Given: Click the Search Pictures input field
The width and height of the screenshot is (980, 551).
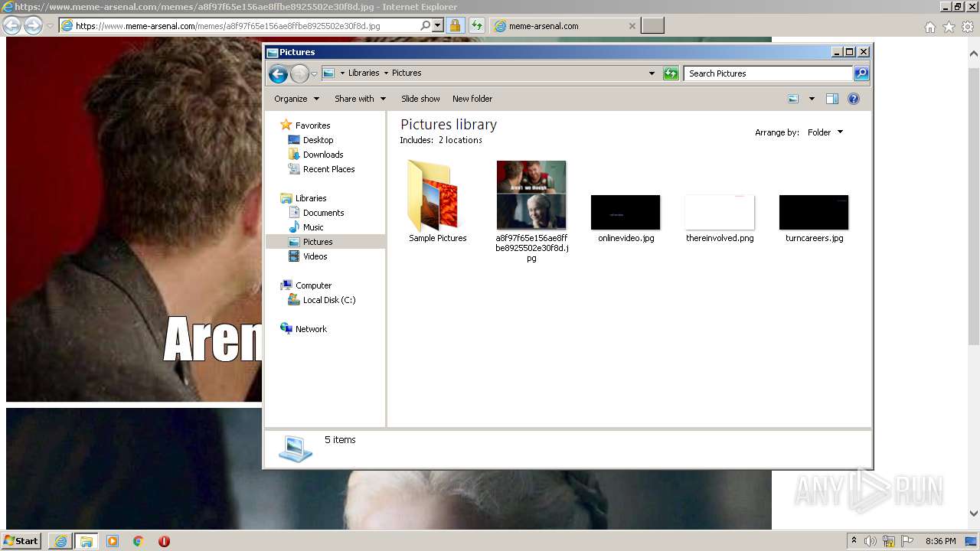Looking at the screenshot, I should [x=768, y=73].
